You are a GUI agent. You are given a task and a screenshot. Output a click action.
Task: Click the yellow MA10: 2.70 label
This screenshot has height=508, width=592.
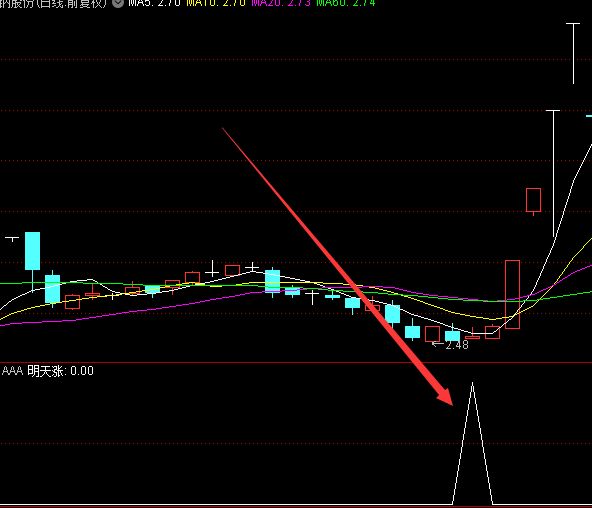(x=216, y=3)
